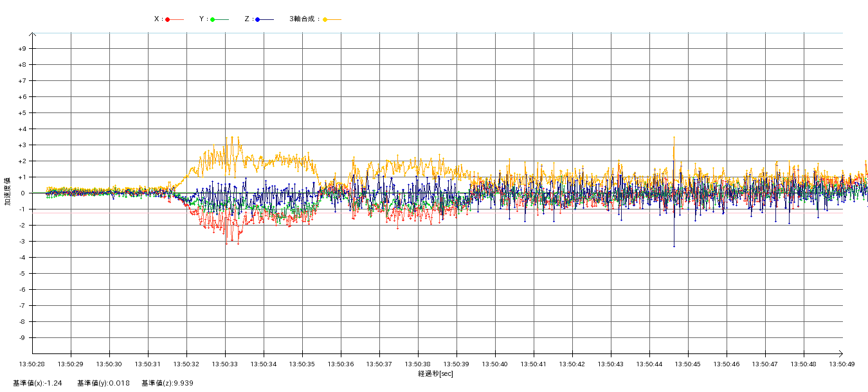The width and height of the screenshot is (868, 392).
Task: Click the 13:50:28 time axis label
Action: pyautogui.click(x=32, y=364)
